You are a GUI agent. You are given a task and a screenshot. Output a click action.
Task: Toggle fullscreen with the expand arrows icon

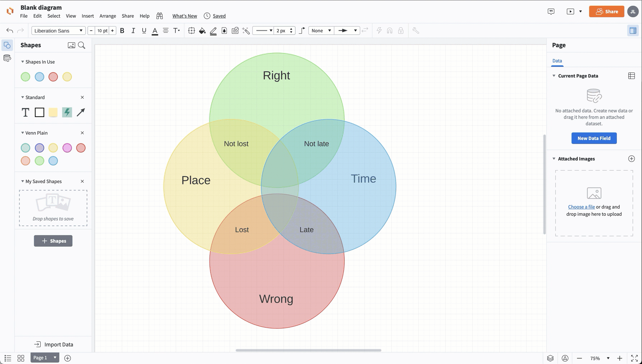pos(633,358)
